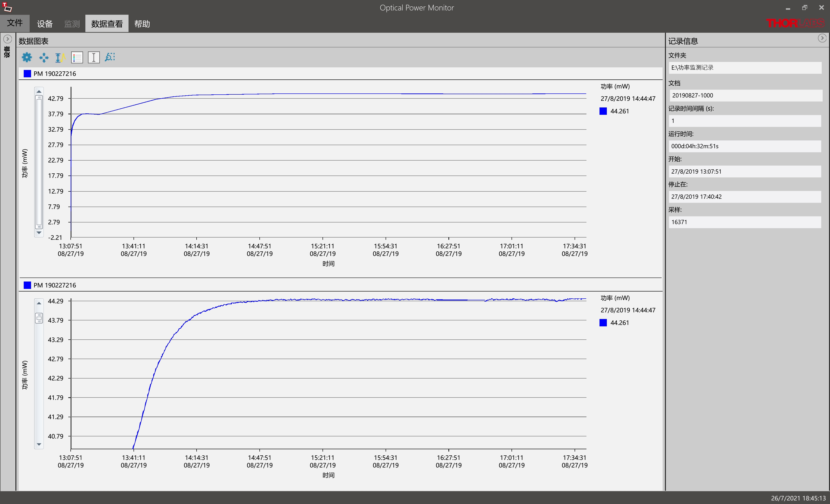830x504 pixels.
Task: Click lower chart 17:34:31 time axis label
Action: (x=575, y=458)
